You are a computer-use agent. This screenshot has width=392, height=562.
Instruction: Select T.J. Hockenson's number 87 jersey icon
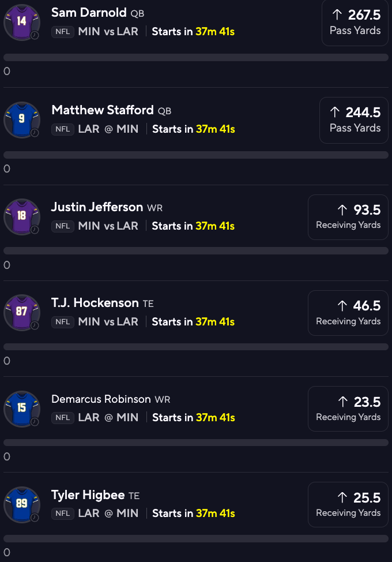[x=21, y=313]
